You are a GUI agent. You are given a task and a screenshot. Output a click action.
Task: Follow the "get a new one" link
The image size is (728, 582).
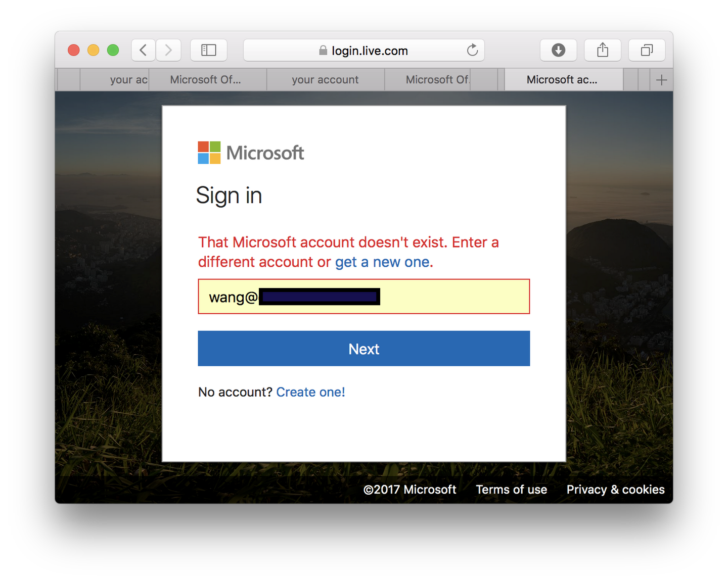382,262
